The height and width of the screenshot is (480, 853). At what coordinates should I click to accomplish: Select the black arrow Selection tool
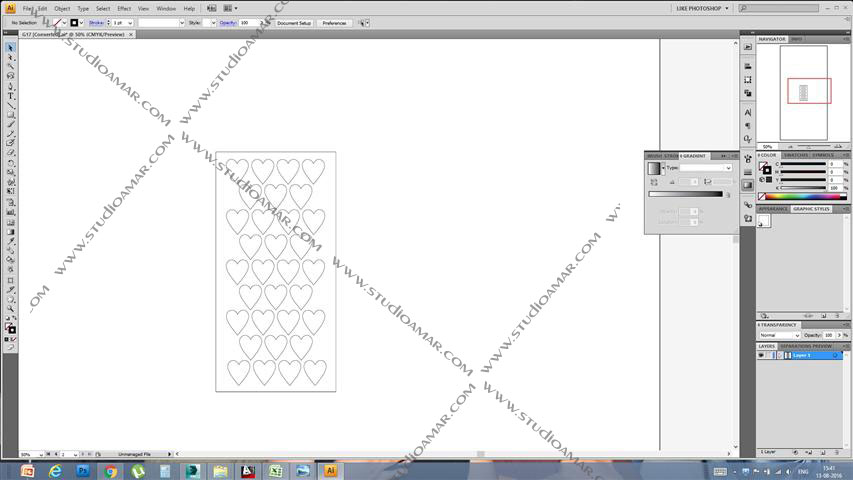(10, 48)
